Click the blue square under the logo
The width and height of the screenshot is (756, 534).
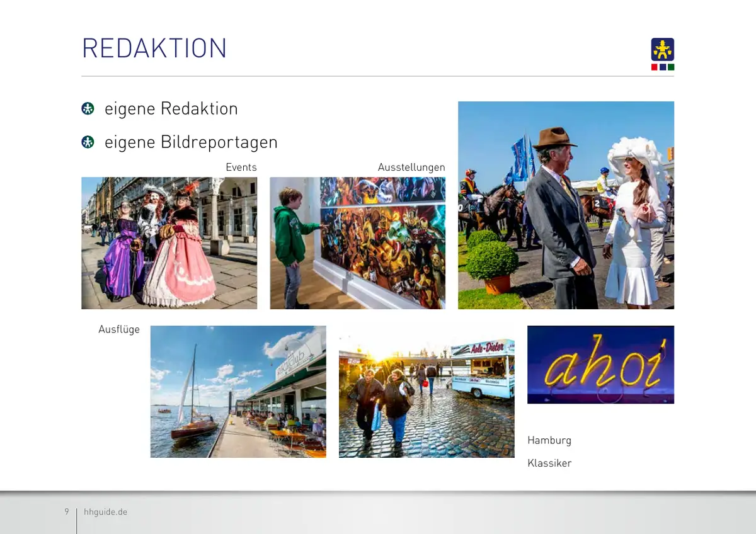(x=663, y=67)
